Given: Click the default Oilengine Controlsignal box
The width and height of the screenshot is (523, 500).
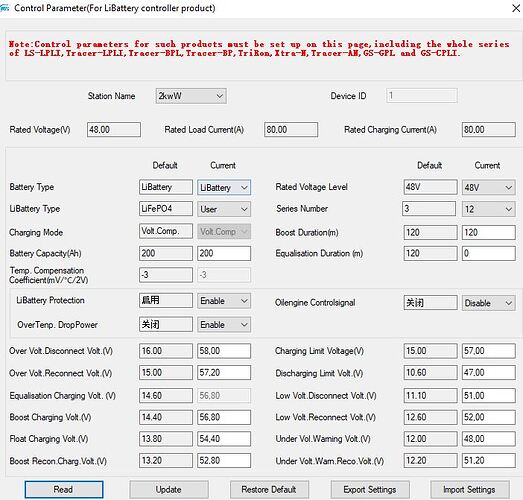Looking at the screenshot, I should (x=430, y=303).
